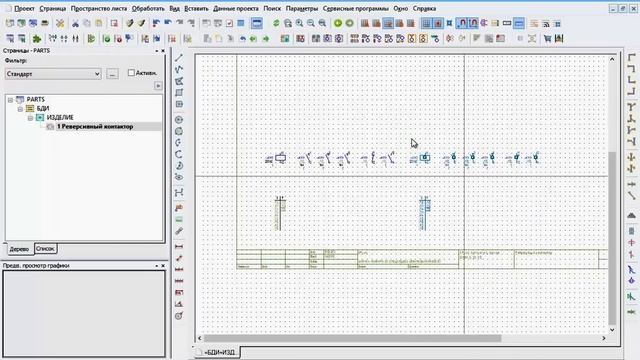The height and width of the screenshot is (360, 640).
Task: Collapse the ИЗДЕЛИЕ tree node
Action: point(31,118)
